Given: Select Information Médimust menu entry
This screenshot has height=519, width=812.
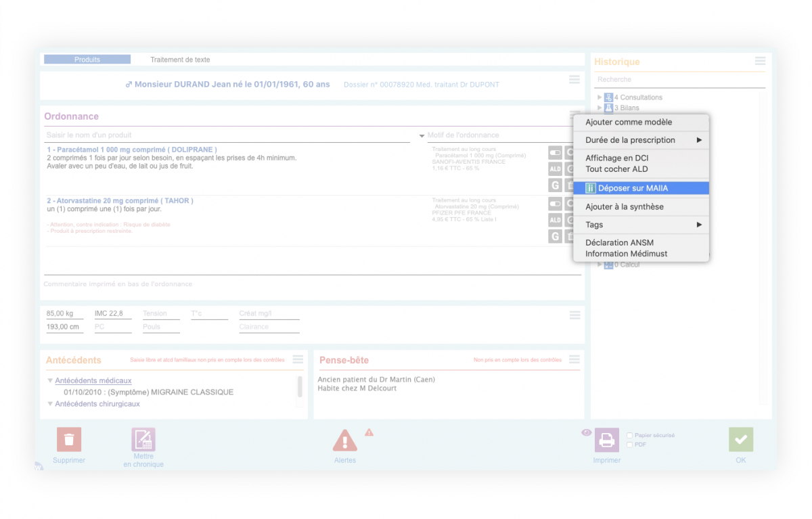Looking at the screenshot, I should (x=641, y=254).
